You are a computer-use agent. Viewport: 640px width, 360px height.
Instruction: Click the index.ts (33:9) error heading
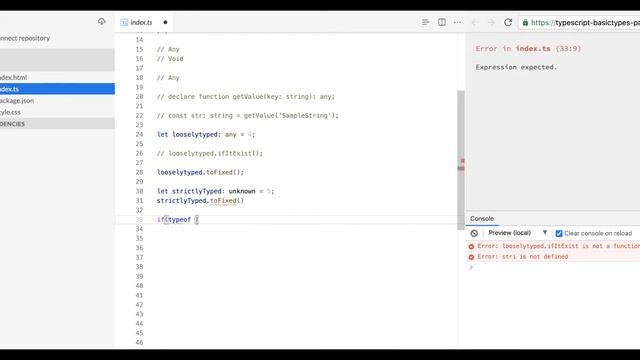[x=528, y=49]
